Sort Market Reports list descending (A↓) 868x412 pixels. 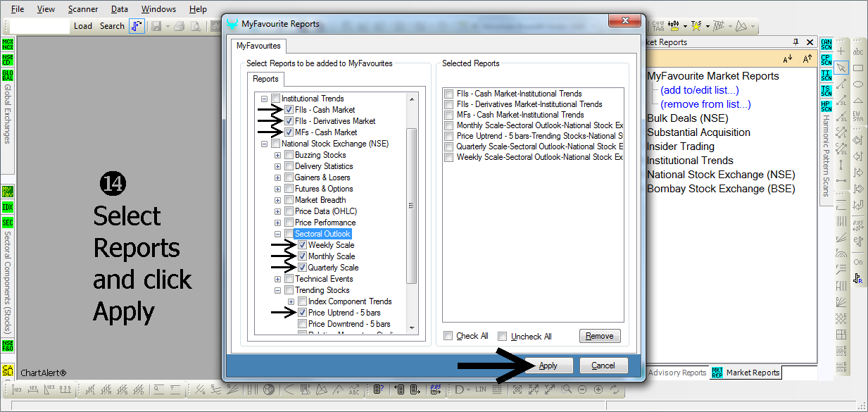coord(788,58)
